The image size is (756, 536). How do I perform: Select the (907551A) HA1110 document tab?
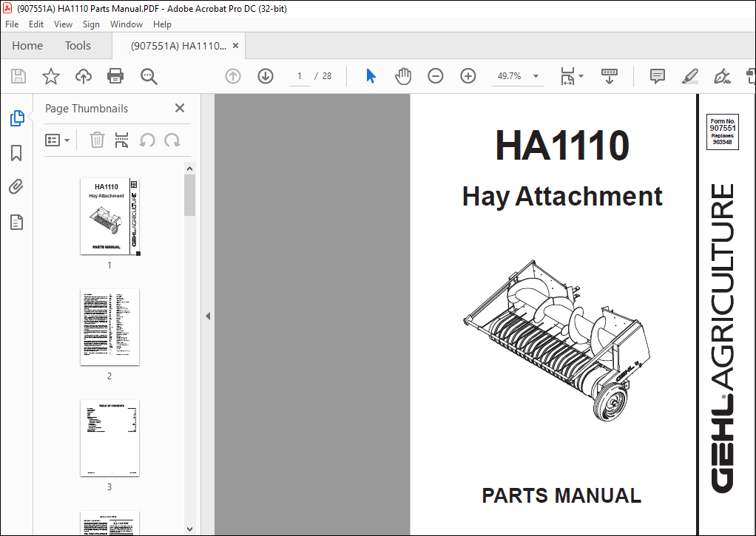(x=178, y=46)
